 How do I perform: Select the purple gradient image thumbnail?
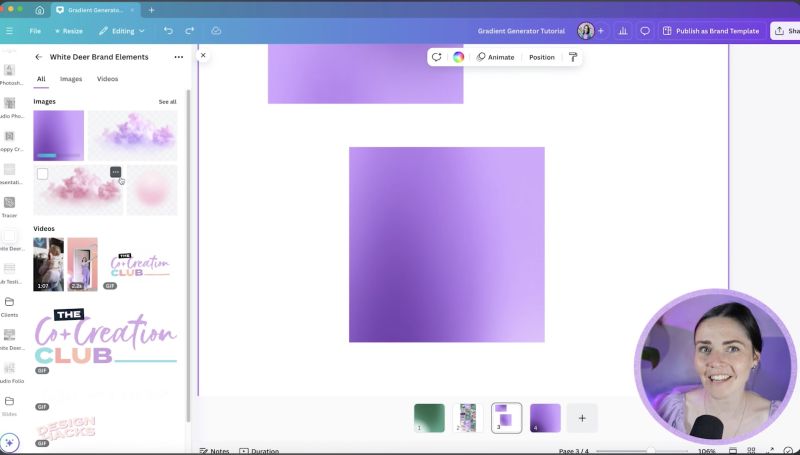tap(59, 136)
